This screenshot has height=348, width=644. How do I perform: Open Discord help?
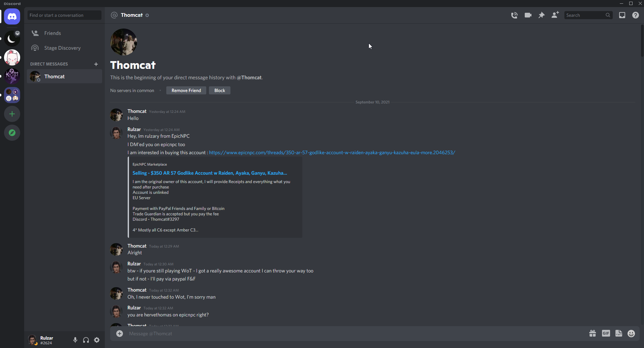pyautogui.click(x=635, y=15)
